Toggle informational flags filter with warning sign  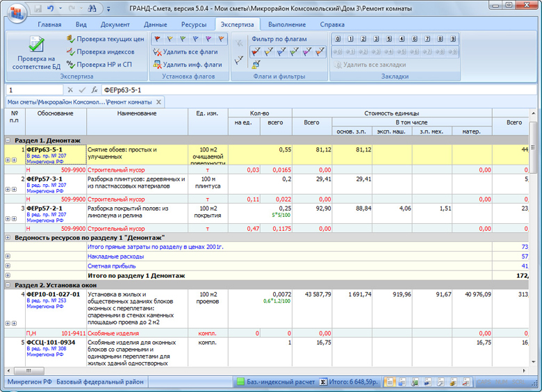pos(256,65)
